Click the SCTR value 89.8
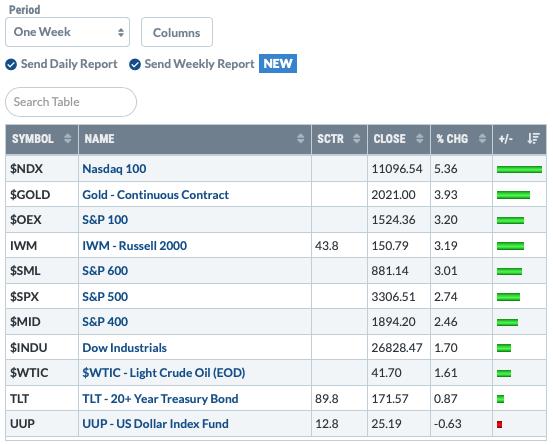The width and height of the screenshot is (553, 445). tap(327, 399)
